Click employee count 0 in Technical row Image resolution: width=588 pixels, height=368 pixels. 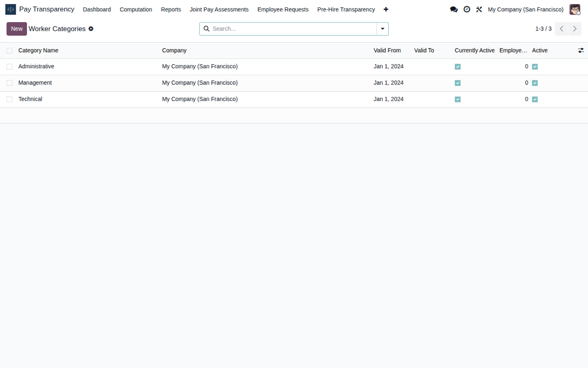coord(527,99)
